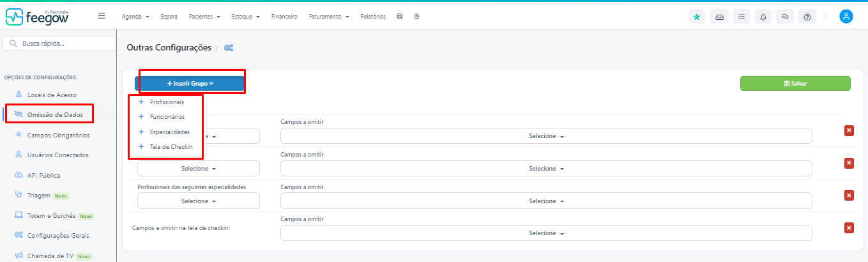
Task: Expand the Agenda menu
Action: 135,17
